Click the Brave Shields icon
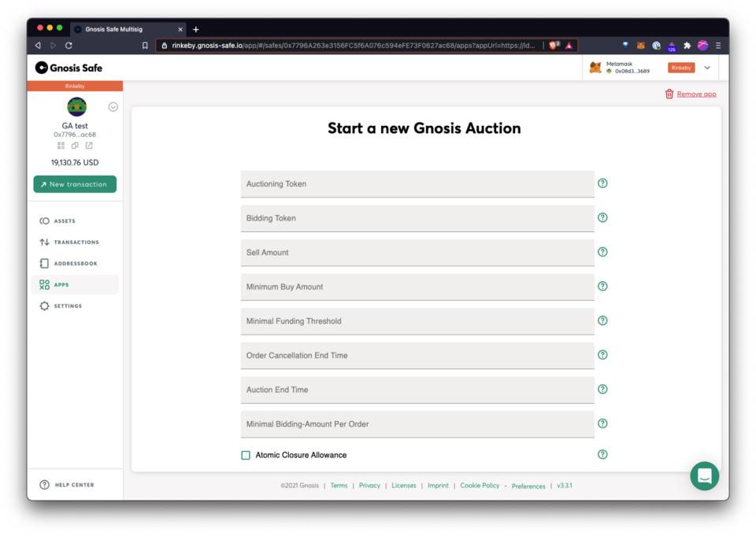Image resolution: width=756 pixels, height=536 pixels. [x=554, y=46]
